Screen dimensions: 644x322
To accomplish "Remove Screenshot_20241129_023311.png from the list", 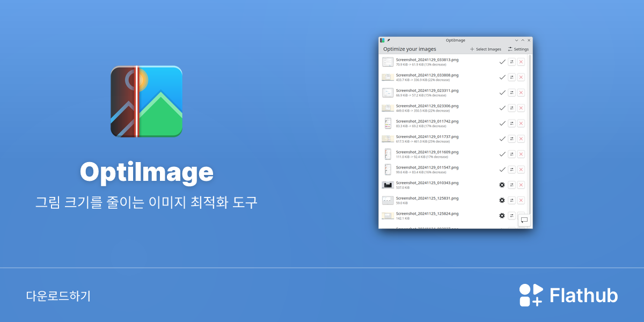I will coord(521,92).
